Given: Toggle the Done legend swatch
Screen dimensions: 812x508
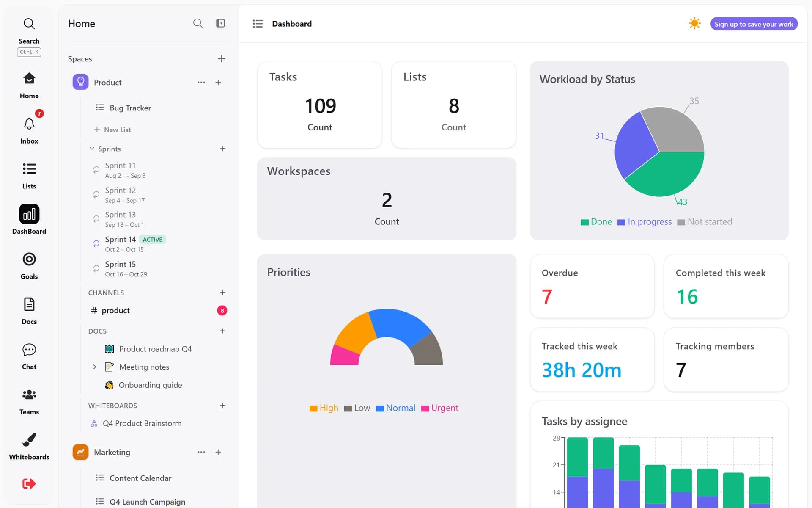Looking at the screenshot, I should [584, 222].
